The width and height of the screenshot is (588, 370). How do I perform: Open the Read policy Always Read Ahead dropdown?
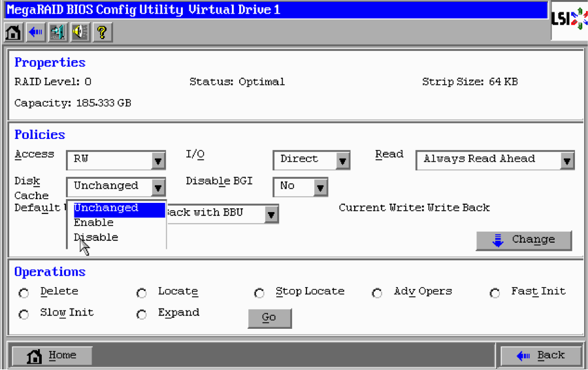click(566, 161)
